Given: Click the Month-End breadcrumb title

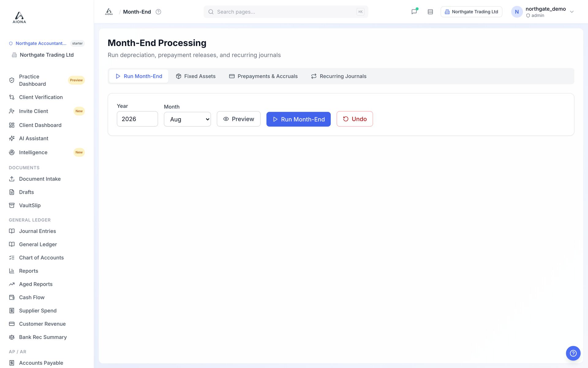Looking at the screenshot, I should tap(137, 12).
